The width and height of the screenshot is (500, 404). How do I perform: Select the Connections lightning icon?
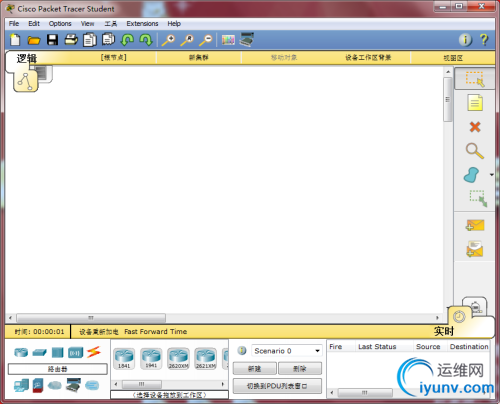[94, 352]
